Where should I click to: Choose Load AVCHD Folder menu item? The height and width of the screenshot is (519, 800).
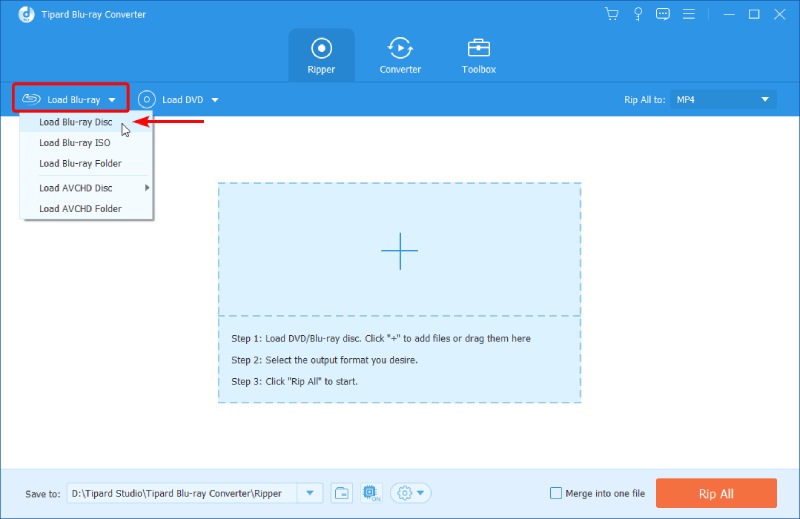86,208
